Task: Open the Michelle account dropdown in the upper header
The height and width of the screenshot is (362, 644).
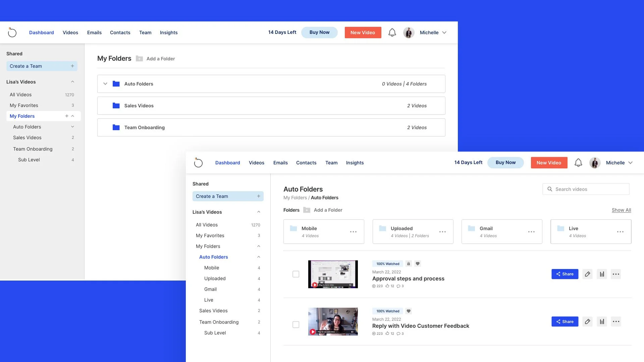Action: pos(433,33)
